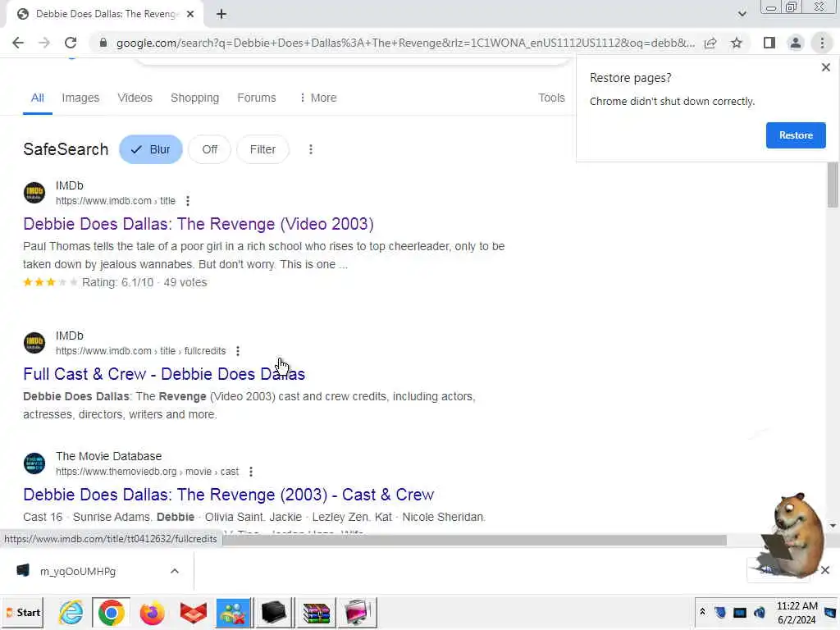
Task: Go back to previous page
Action: coord(18,43)
